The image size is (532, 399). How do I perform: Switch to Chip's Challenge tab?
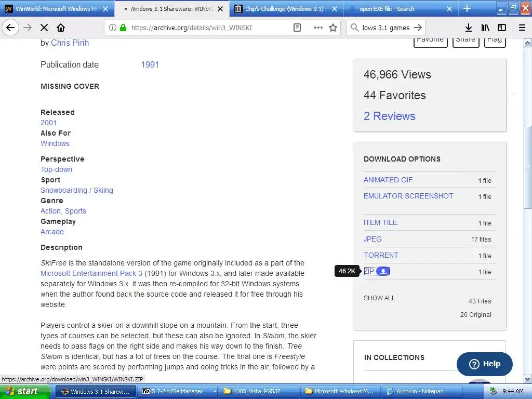(x=286, y=8)
